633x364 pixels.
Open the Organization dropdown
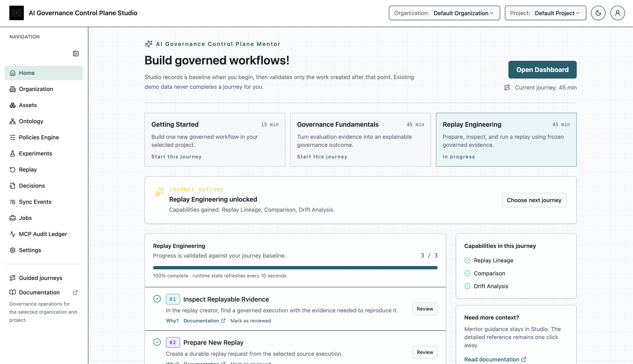coord(444,13)
